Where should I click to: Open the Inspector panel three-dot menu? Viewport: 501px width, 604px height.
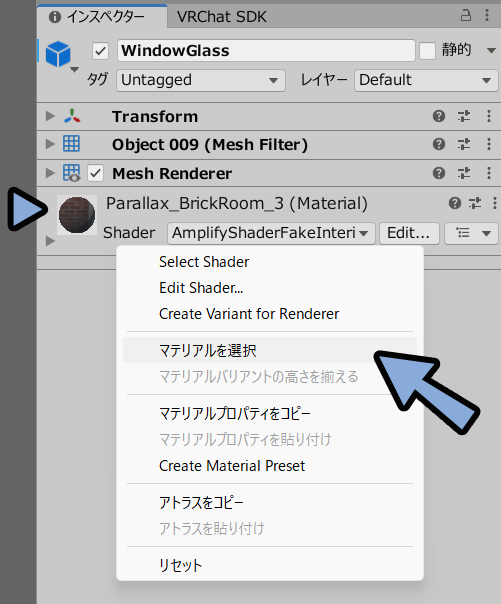pos(487,16)
